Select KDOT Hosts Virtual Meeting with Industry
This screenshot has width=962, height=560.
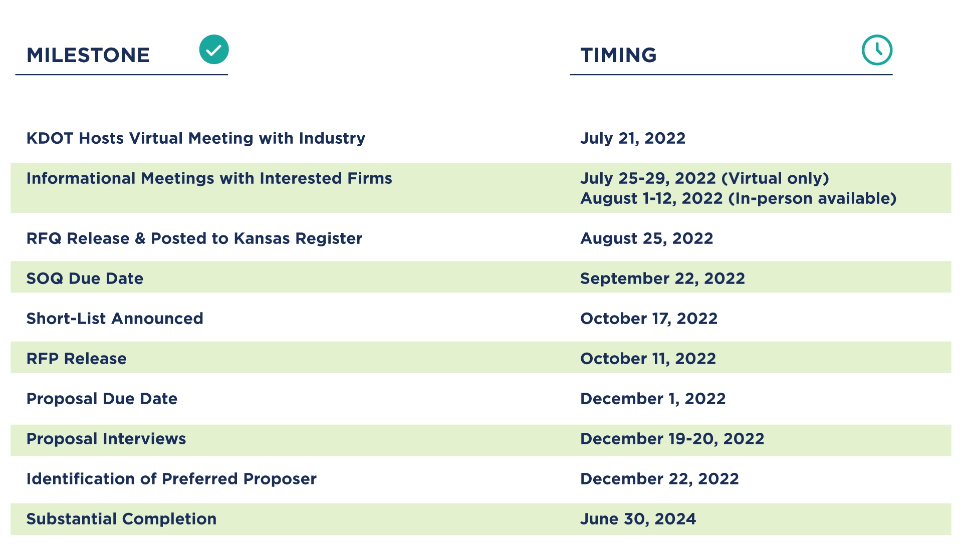[x=196, y=138]
